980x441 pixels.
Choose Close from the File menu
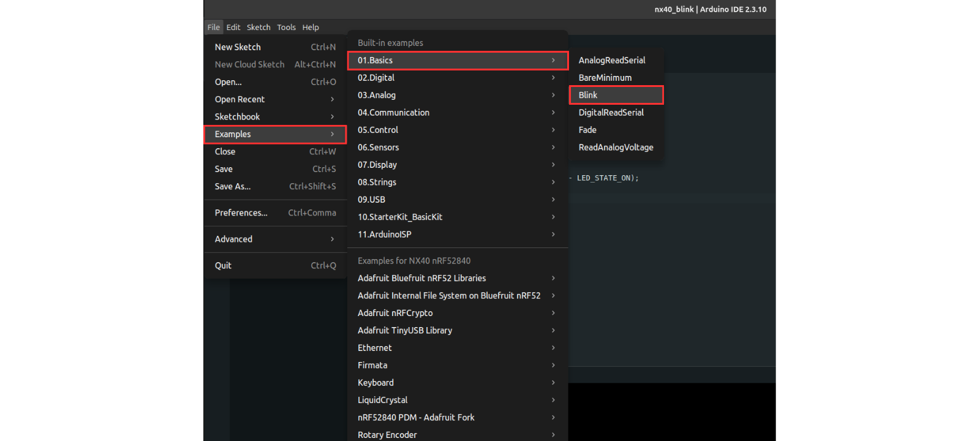(x=275, y=152)
